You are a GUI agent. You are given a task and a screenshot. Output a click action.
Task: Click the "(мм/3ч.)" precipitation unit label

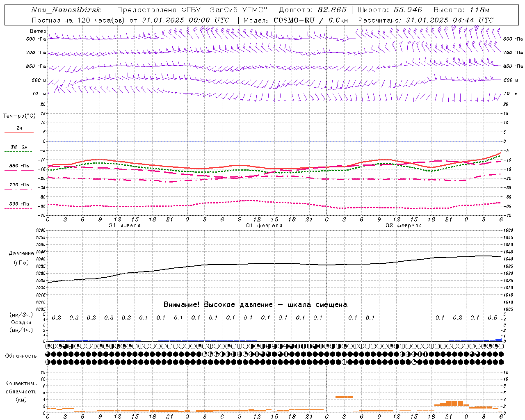pyautogui.click(x=21, y=315)
